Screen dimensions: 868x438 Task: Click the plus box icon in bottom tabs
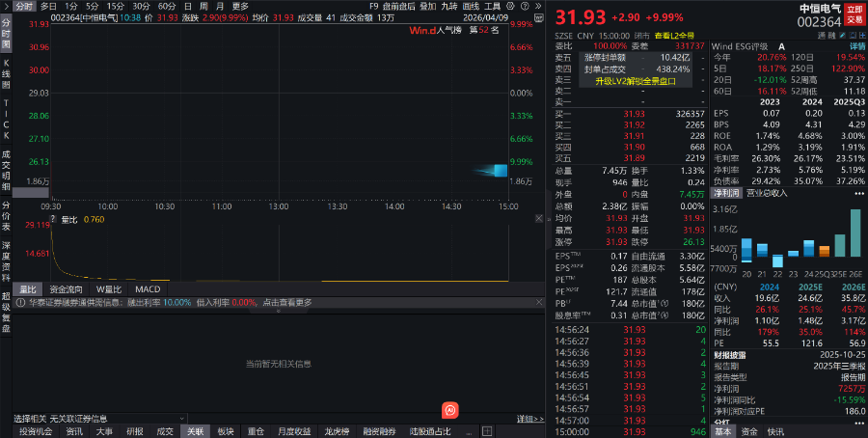click(487, 431)
